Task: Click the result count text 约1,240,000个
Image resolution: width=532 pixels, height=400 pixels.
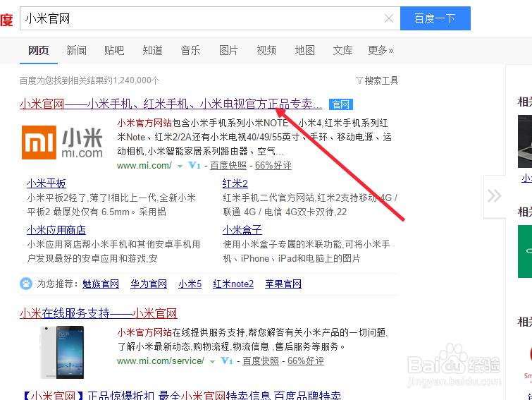Action: click(132, 80)
